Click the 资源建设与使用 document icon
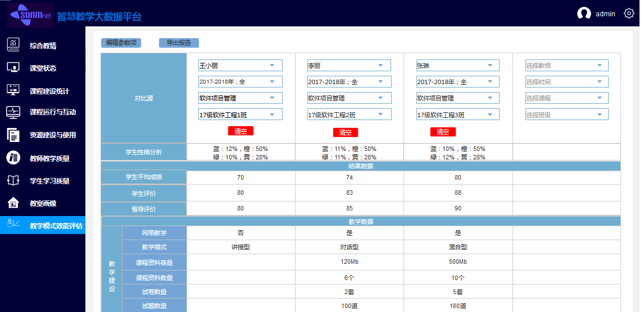The image size is (644, 312). coord(13,135)
